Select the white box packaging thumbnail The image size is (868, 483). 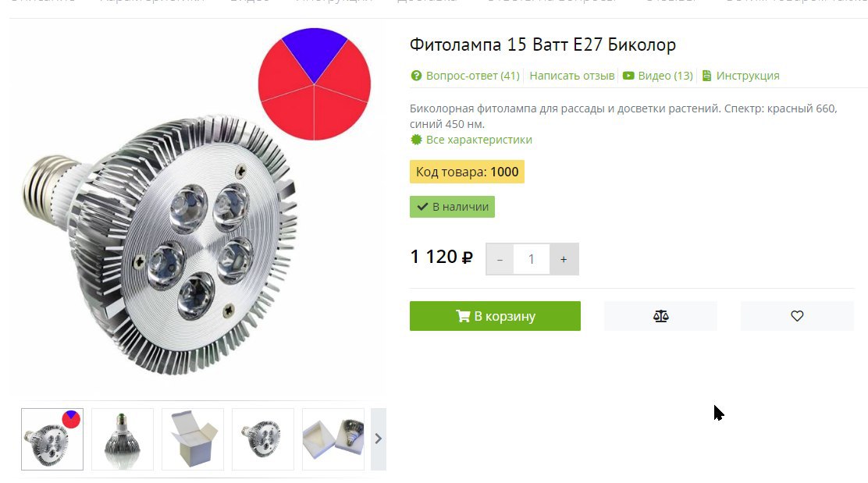(x=193, y=439)
